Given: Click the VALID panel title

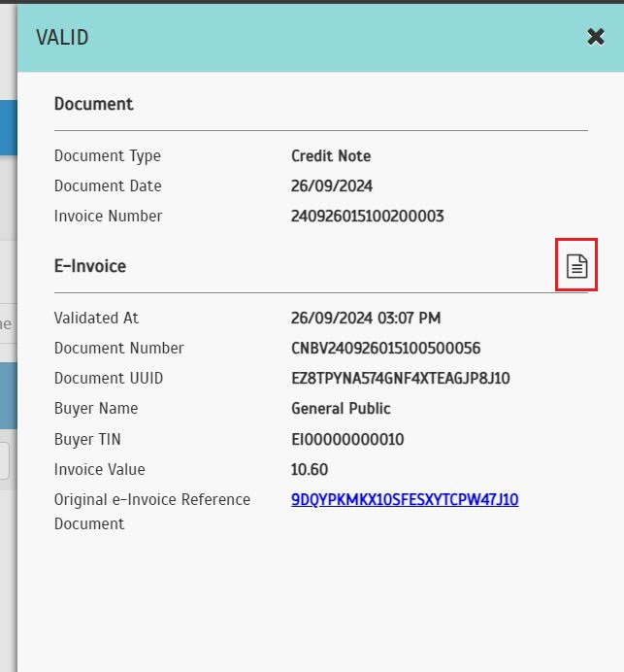Looking at the screenshot, I should [x=62, y=38].
